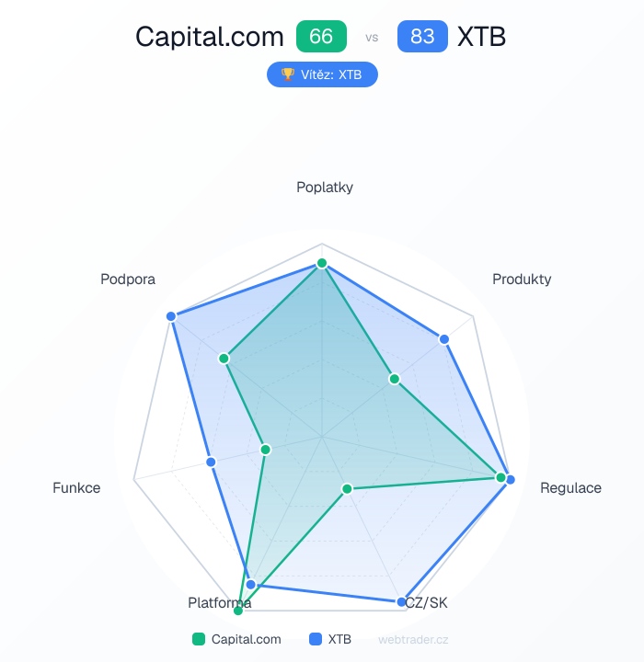Click the blue XTB legend swatch
The width and height of the screenshot is (644, 662).
click(x=315, y=639)
